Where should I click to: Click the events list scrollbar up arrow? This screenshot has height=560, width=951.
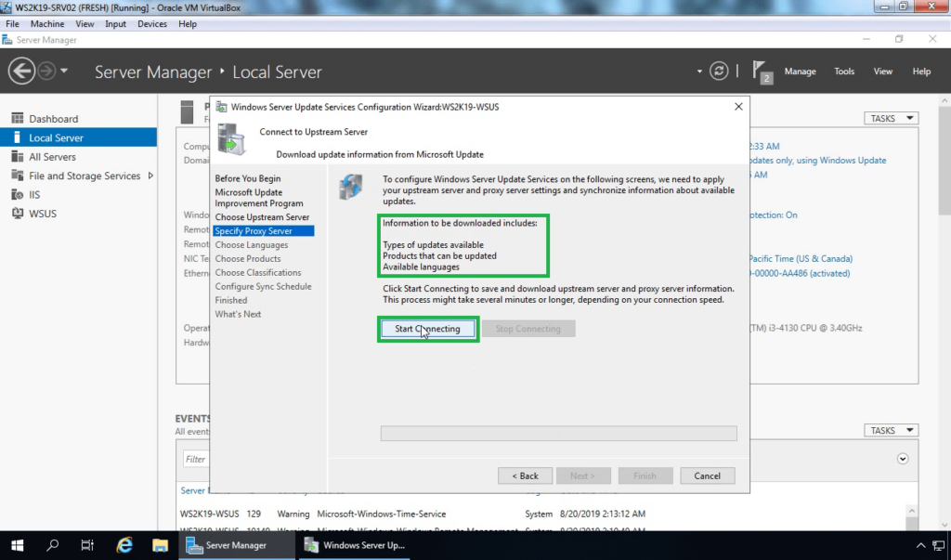912,511
